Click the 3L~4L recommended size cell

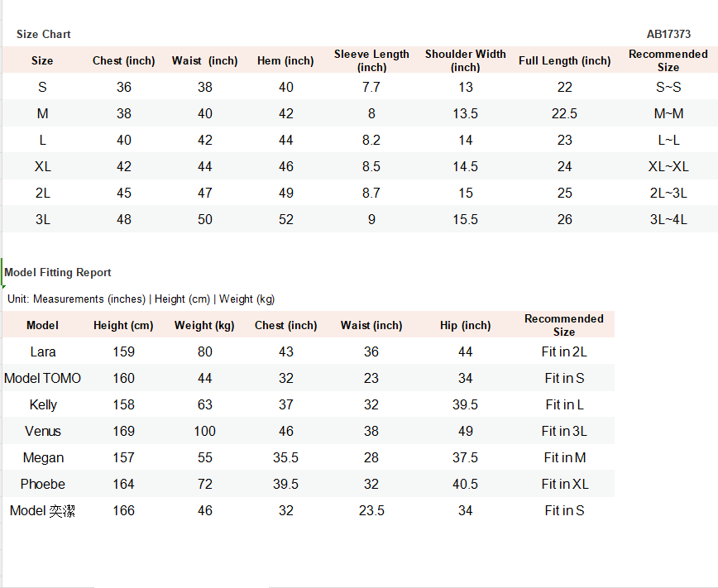[668, 219]
